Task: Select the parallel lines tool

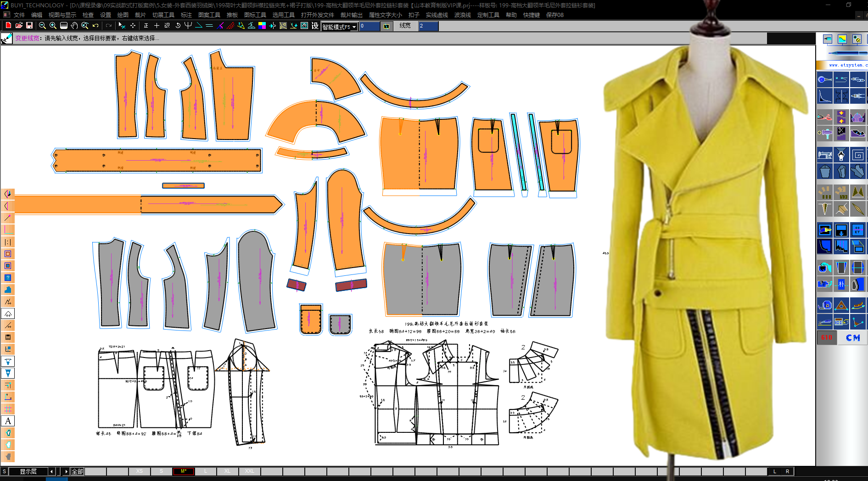Action: pos(209,26)
